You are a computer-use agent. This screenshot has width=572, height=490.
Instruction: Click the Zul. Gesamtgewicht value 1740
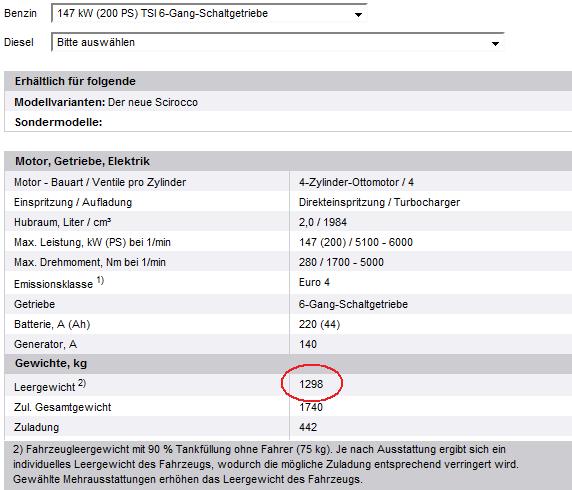pos(311,407)
